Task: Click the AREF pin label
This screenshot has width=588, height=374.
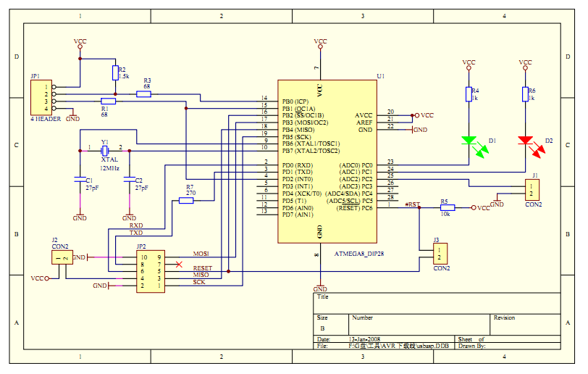Action: [x=364, y=122]
